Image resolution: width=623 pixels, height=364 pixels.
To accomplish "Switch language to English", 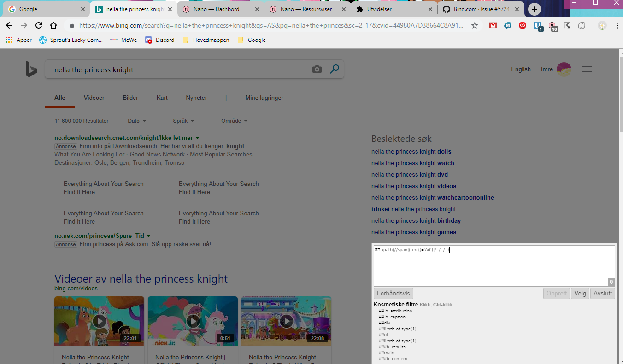I will tap(521, 69).
